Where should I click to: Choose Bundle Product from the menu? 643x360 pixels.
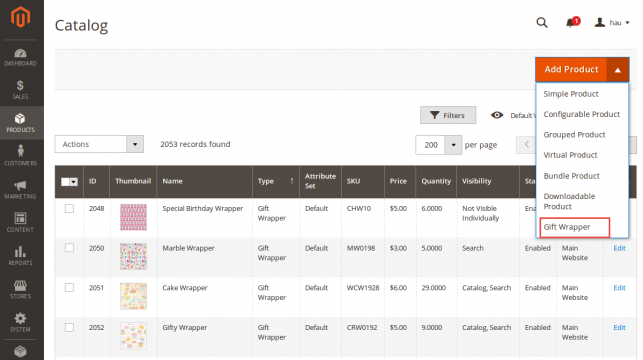[571, 176]
